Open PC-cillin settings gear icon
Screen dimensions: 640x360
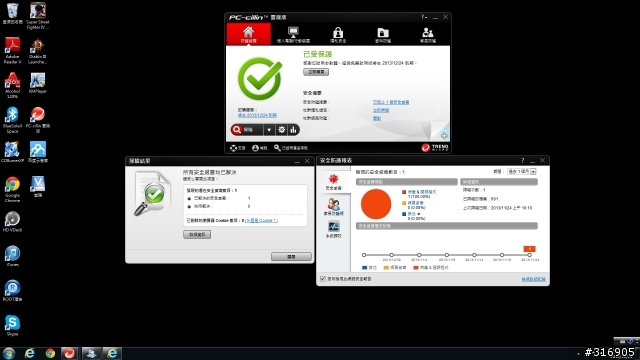tap(281, 130)
